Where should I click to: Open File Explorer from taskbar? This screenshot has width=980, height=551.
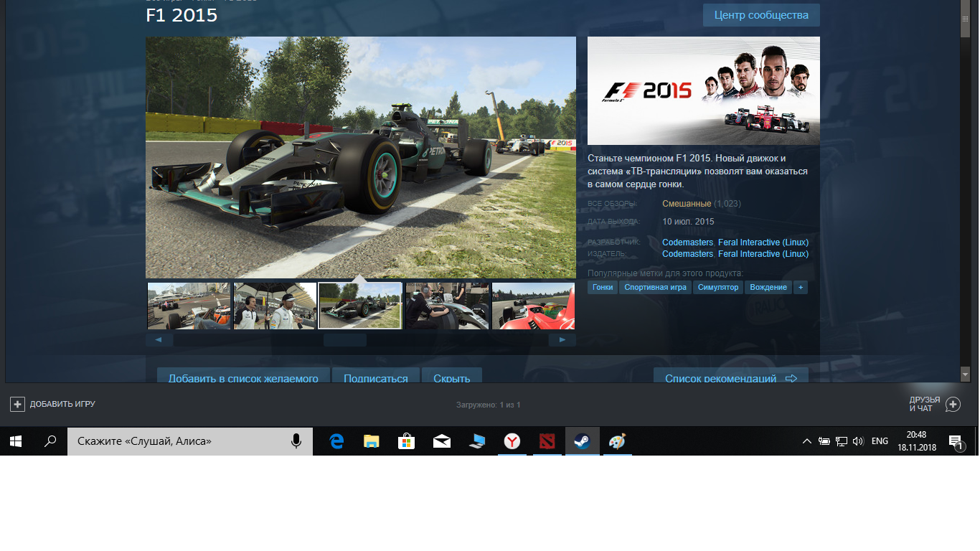(371, 441)
